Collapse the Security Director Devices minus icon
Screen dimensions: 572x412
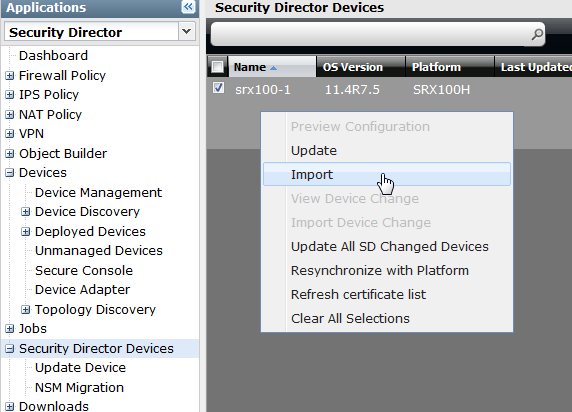(x=10, y=349)
